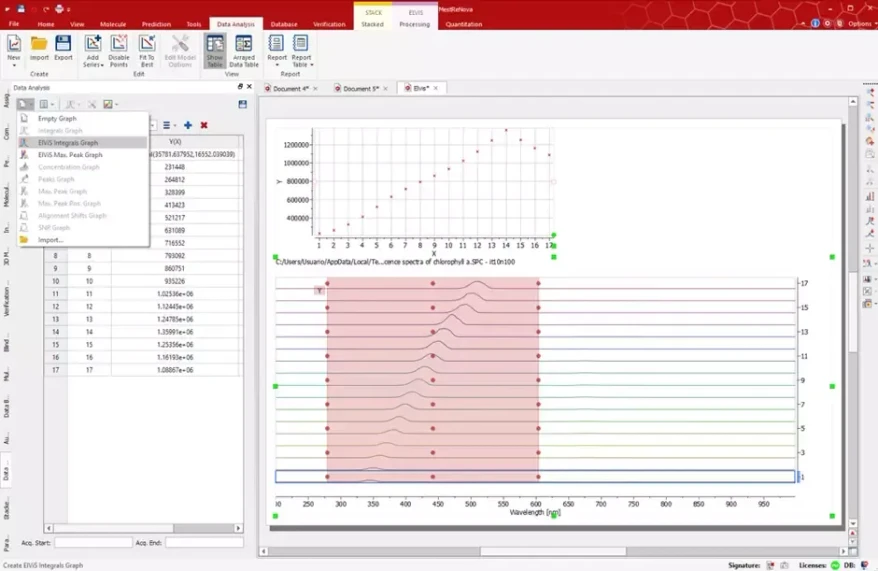
Task: Expand the Add Series dropdown arrow
Action: point(102,65)
